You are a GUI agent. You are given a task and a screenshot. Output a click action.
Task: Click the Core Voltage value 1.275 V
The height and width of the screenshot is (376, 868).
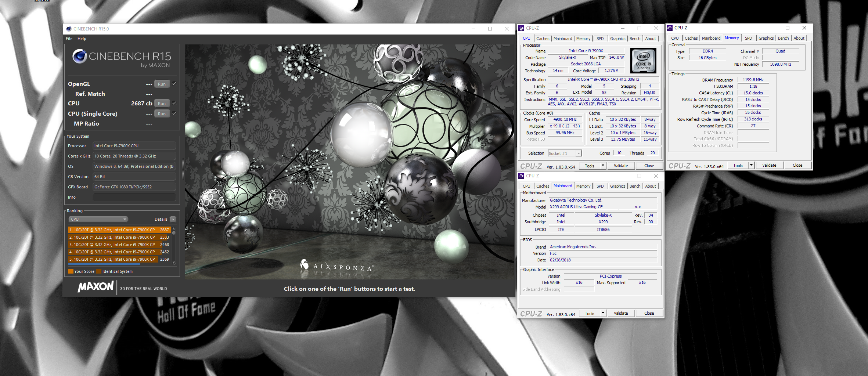611,70
